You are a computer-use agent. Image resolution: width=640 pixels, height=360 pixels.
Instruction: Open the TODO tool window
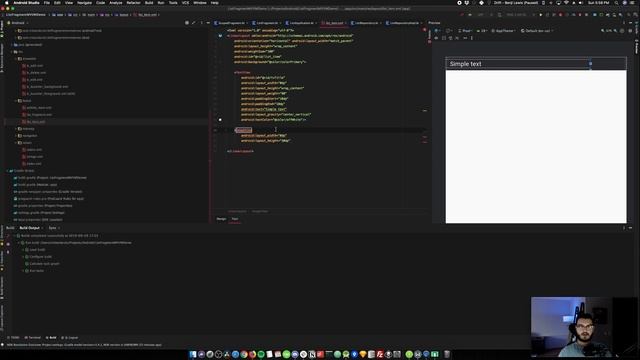tap(13, 338)
